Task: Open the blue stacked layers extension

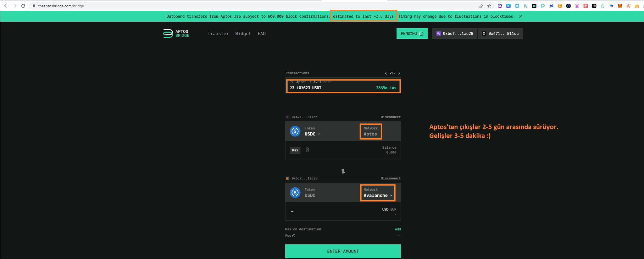Action: tap(611, 6)
